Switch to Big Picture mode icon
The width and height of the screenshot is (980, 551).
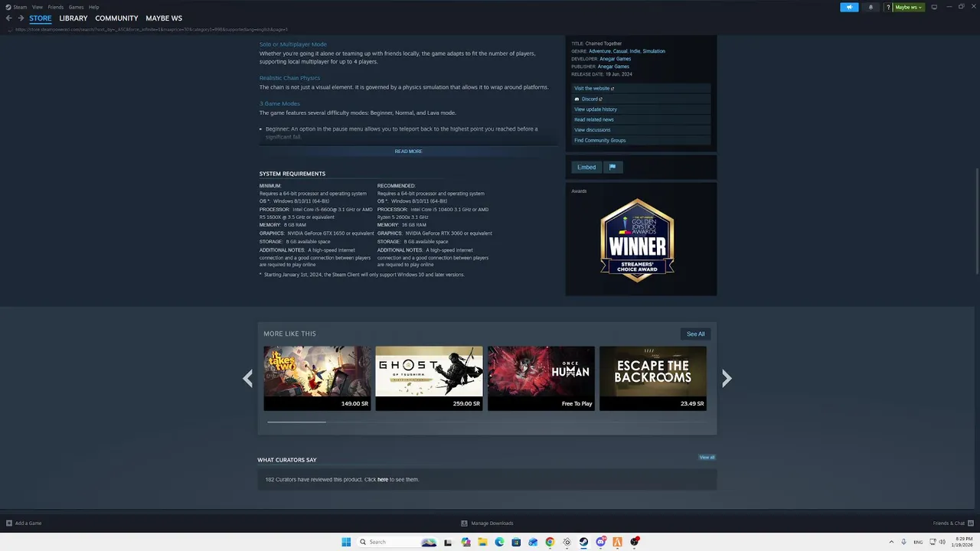pos(934,7)
